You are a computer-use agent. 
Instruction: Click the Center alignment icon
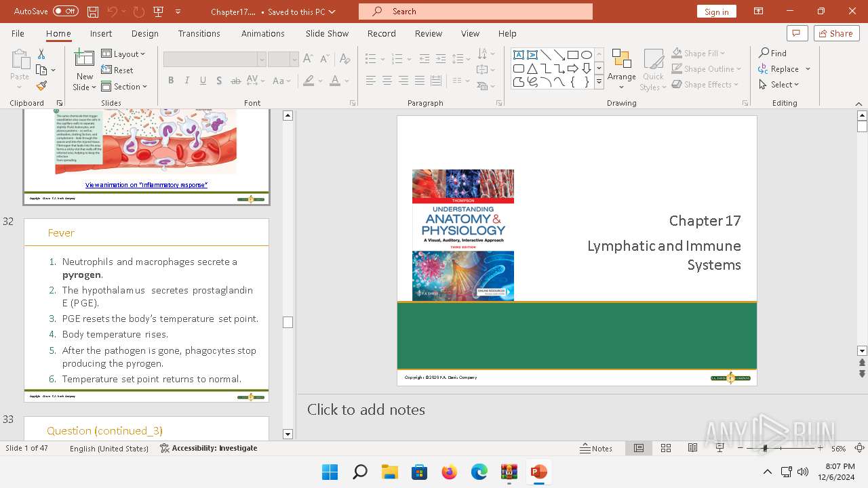click(387, 81)
